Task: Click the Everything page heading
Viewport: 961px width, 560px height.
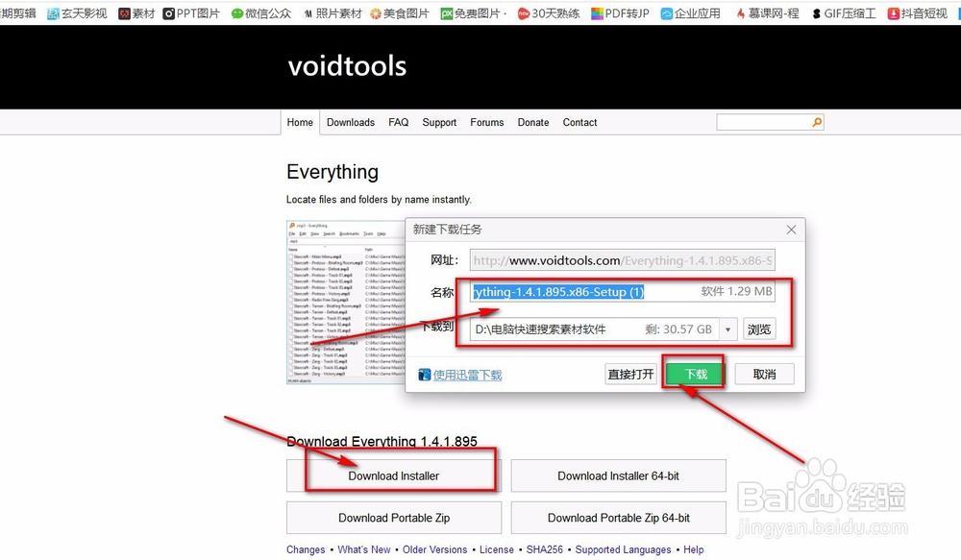Action: (x=333, y=172)
